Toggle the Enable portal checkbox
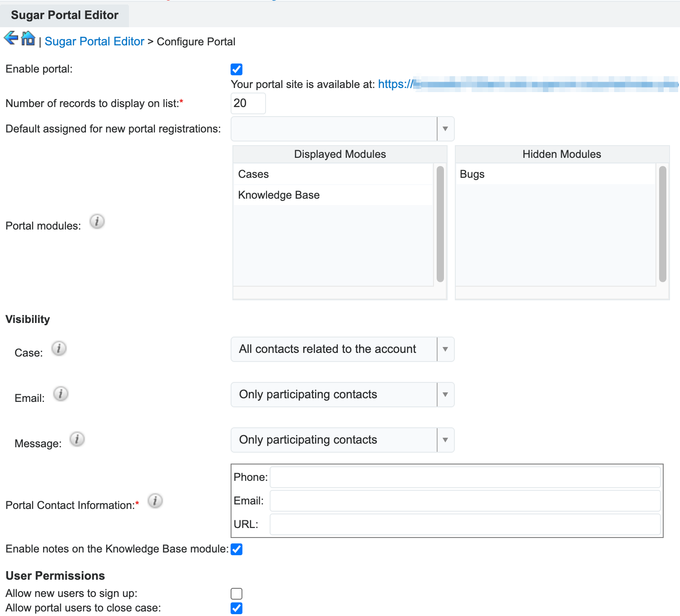The image size is (680, 616). click(x=237, y=69)
